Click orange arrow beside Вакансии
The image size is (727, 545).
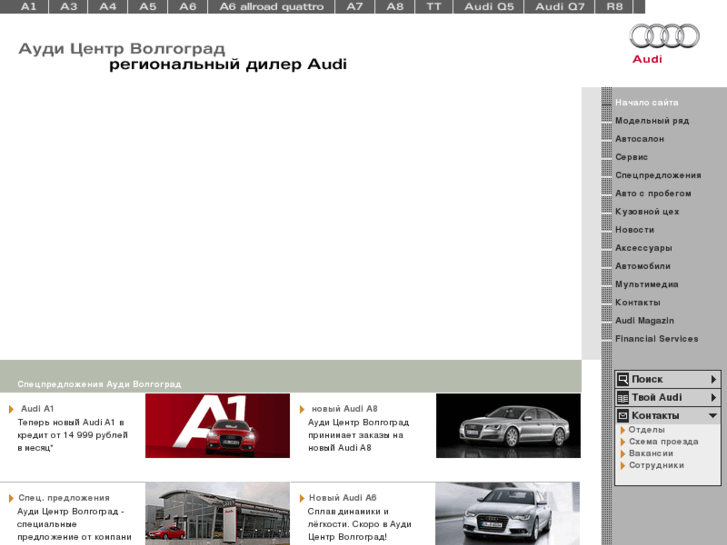[623, 454]
